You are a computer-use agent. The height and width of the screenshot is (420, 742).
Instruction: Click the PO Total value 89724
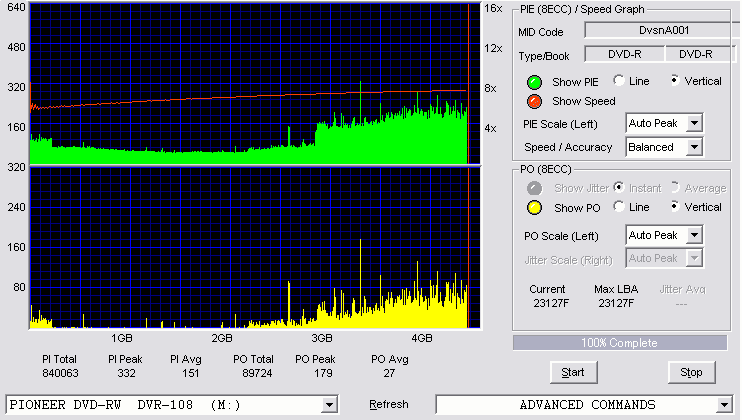(x=257, y=373)
